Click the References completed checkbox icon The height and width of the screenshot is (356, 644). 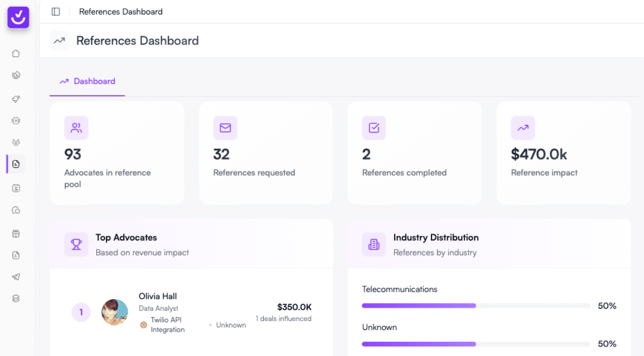tap(374, 128)
